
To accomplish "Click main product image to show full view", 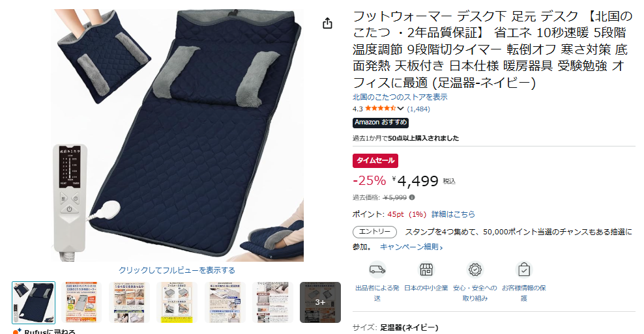I will [x=177, y=135].
